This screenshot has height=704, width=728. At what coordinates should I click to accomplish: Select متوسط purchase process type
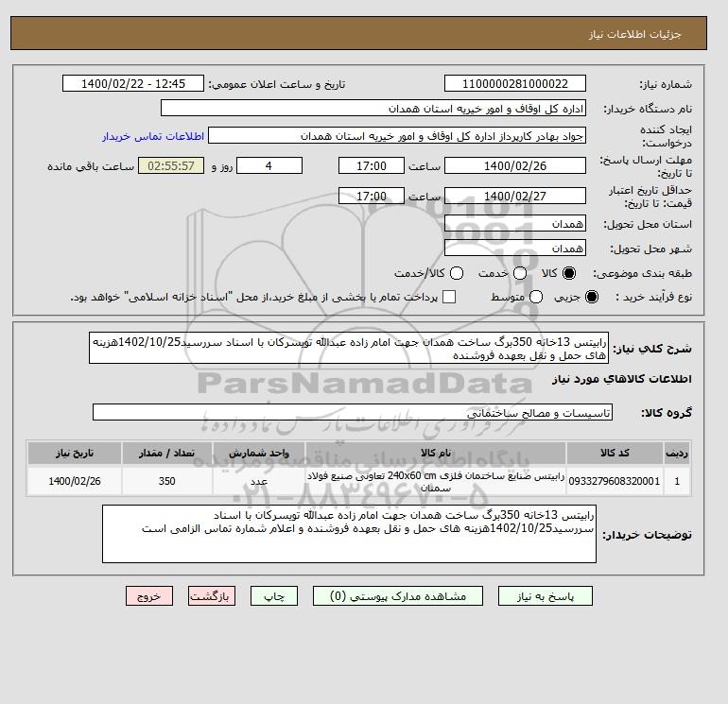pos(536,297)
